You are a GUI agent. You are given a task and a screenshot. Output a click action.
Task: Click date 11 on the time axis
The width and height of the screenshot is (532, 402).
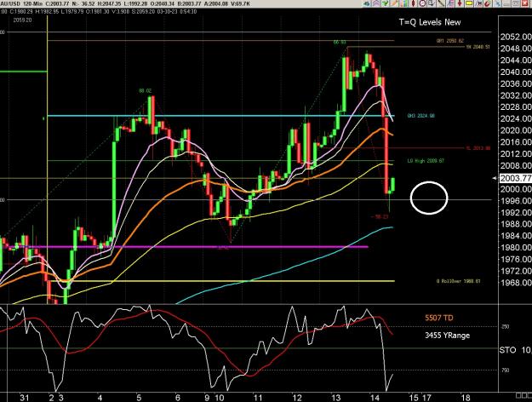point(258,398)
